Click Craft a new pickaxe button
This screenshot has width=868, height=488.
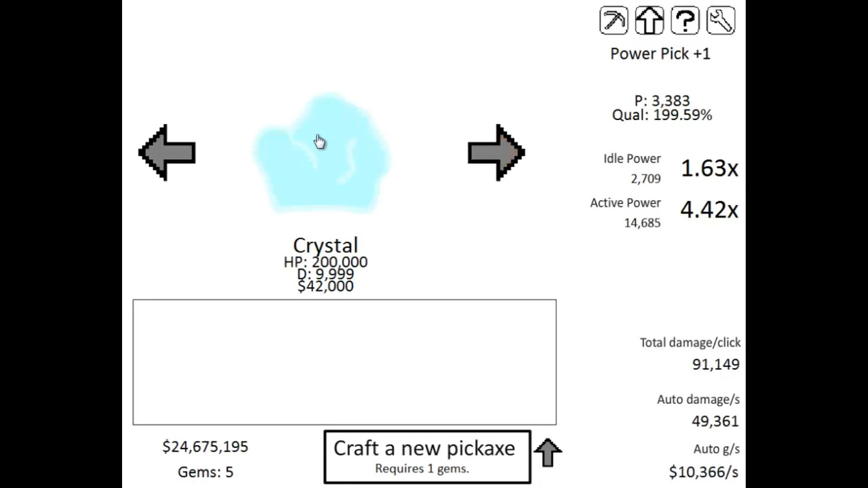click(427, 457)
